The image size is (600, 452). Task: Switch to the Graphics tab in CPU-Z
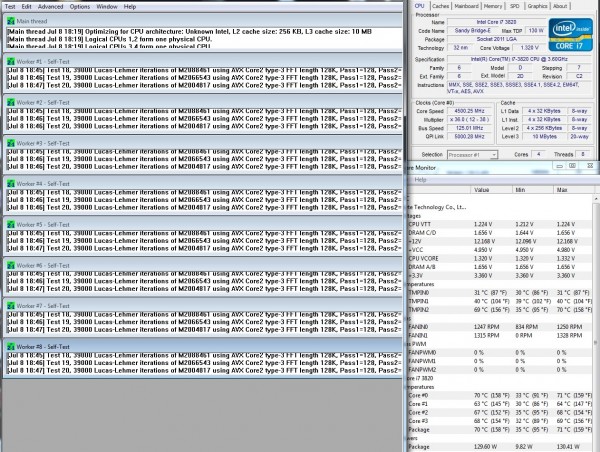[x=537, y=6]
